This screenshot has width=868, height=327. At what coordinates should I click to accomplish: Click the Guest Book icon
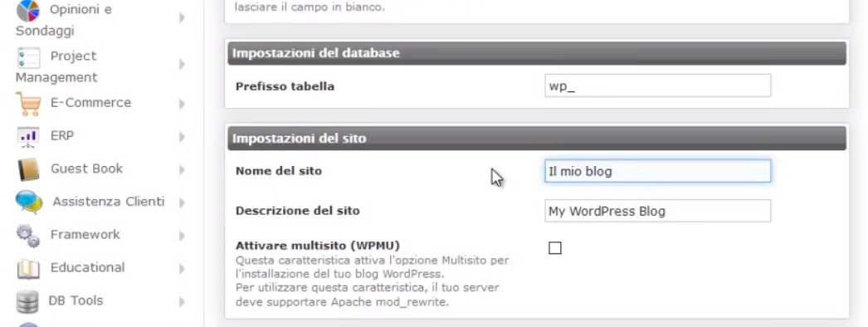click(x=28, y=169)
